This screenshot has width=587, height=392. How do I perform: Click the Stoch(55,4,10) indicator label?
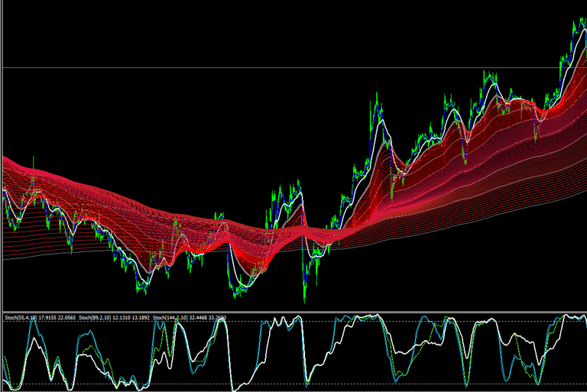pos(21,317)
